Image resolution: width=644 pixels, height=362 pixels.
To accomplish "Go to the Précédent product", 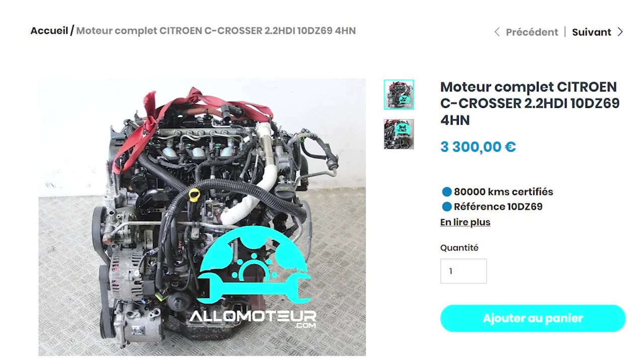I will 532,32.
